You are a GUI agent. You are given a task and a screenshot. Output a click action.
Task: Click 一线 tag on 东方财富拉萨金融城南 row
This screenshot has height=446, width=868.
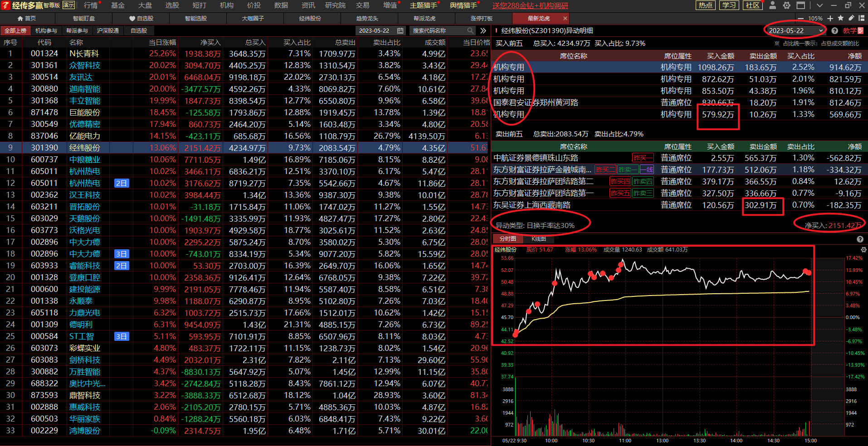tap(647, 170)
